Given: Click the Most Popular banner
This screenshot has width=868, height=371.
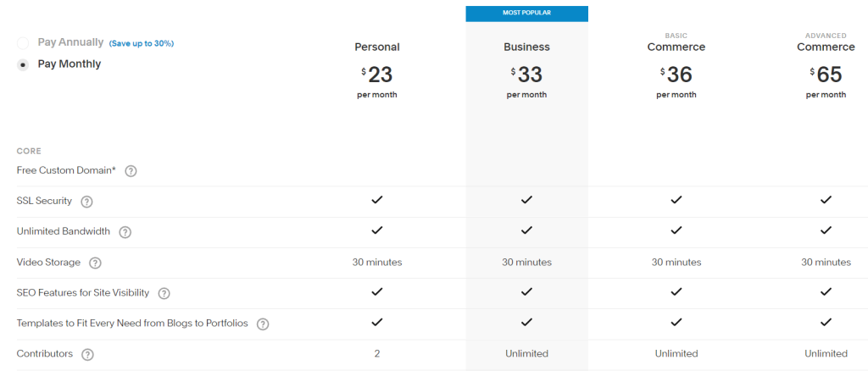Looking at the screenshot, I should tap(526, 14).
